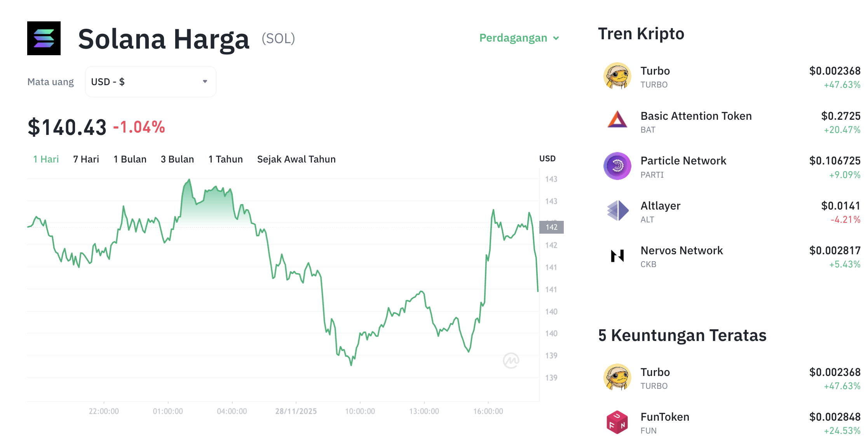Open the Basic Attention Token page
The width and height of the screenshot is (868, 444).
tap(696, 116)
